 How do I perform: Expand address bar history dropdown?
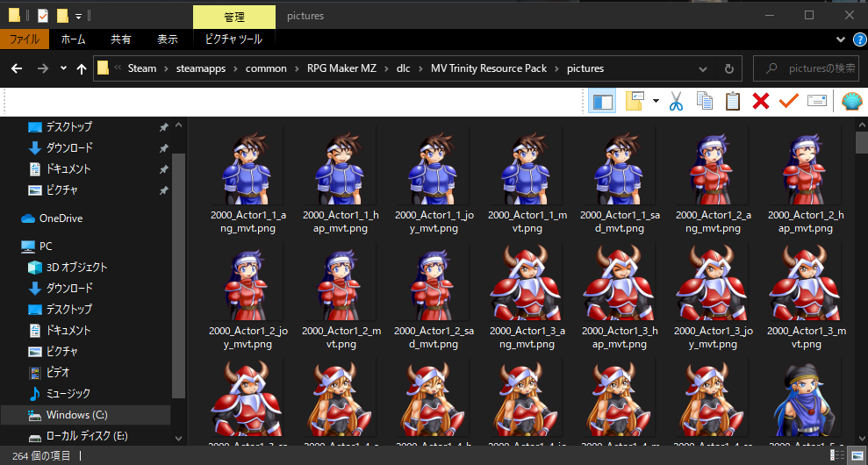(702, 69)
